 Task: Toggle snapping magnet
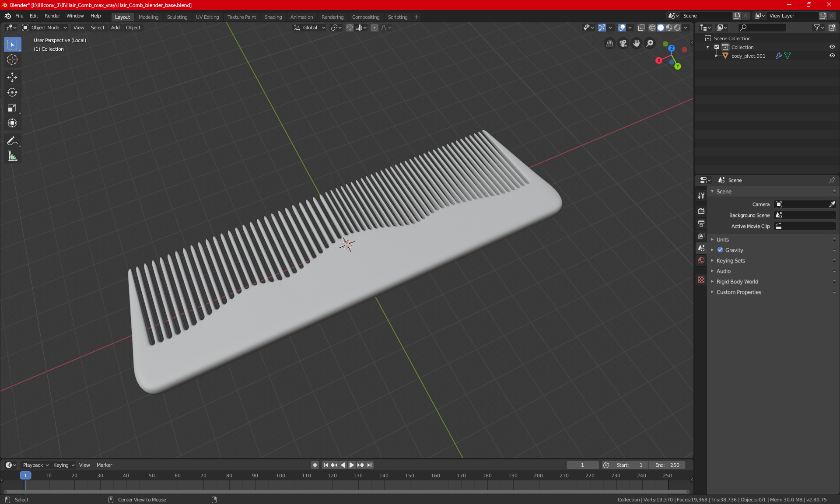350,28
